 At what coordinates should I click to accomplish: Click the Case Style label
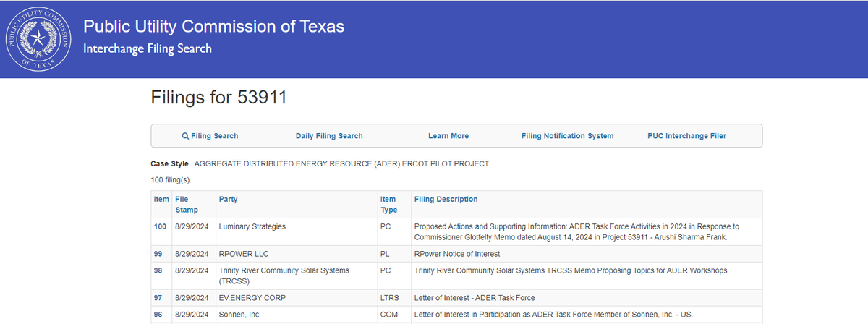coord(170,163)
